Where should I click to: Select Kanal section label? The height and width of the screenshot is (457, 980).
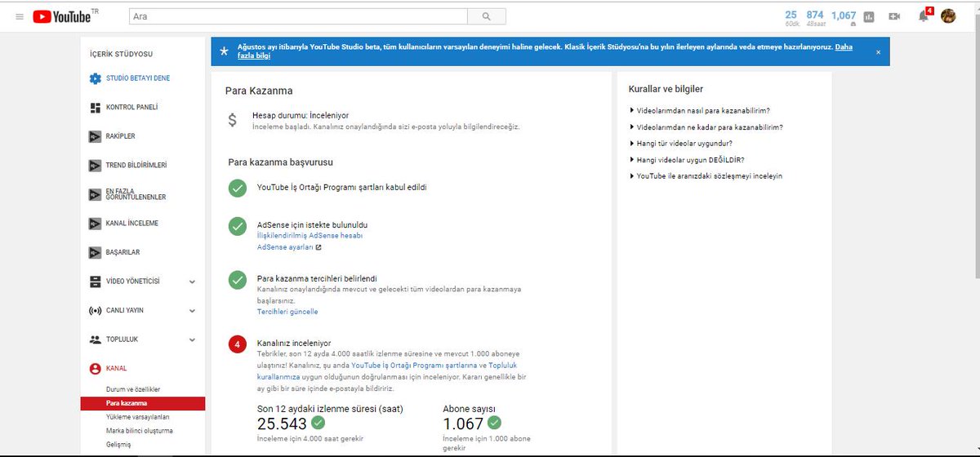tap(117, 368)
